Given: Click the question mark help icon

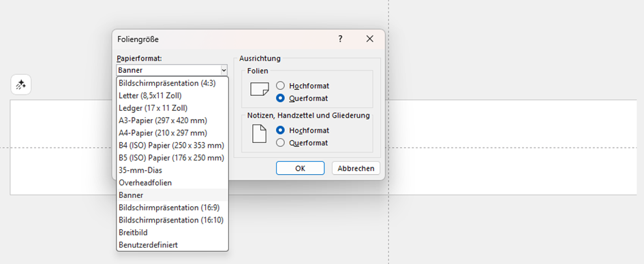Looking at the screenshot, I should tap(340, 39).
